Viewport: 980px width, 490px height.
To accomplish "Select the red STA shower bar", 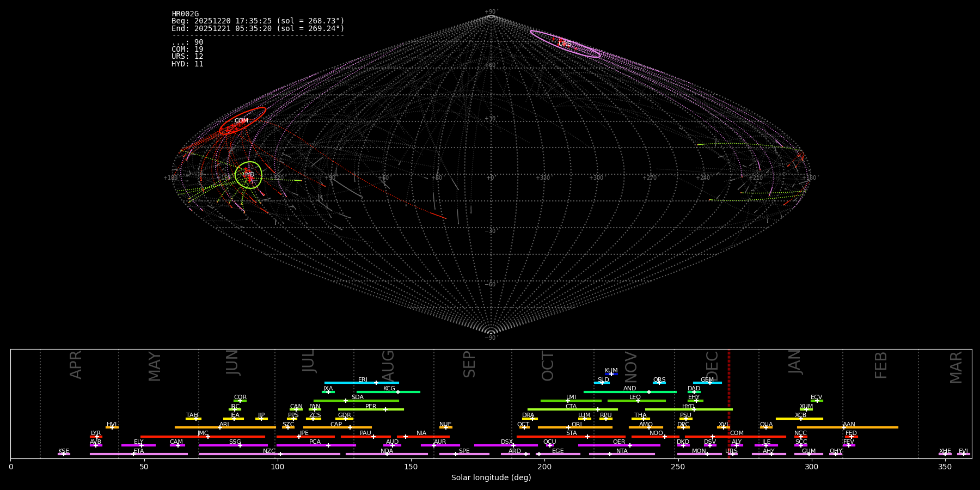I will (x=571, y=437).
